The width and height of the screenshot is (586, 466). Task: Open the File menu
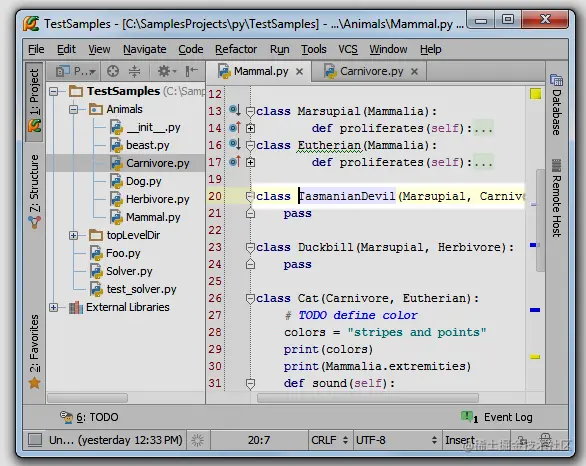pyautogui.click(x=36, y=49)
